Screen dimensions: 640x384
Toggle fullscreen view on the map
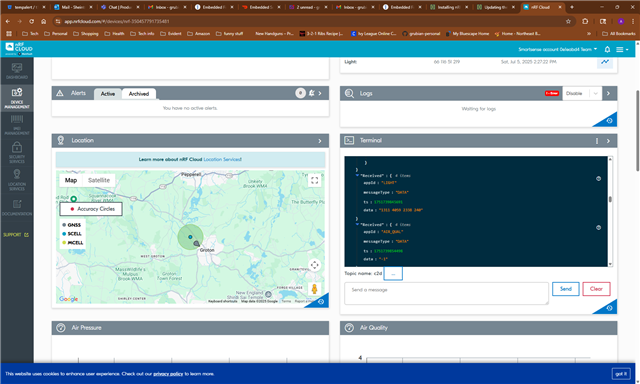coord(314,180)
